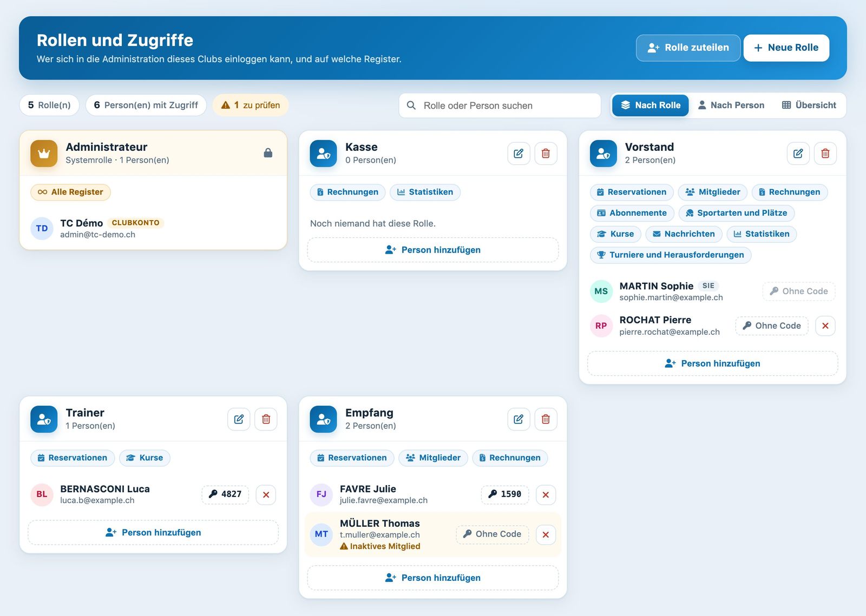The image size is (866, 616).
Task: Switch to the Übersicht view
Action: 809,105
